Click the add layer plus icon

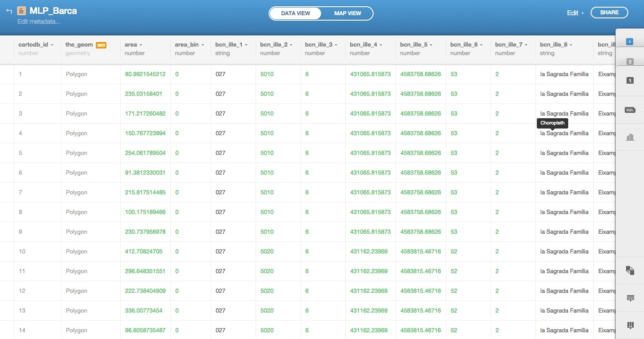click(x=629, y=42)
